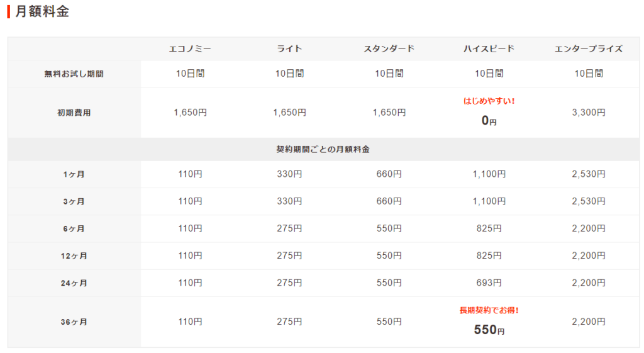Click the エコノミー 10日間 trial cell

(x=190, y=74)
